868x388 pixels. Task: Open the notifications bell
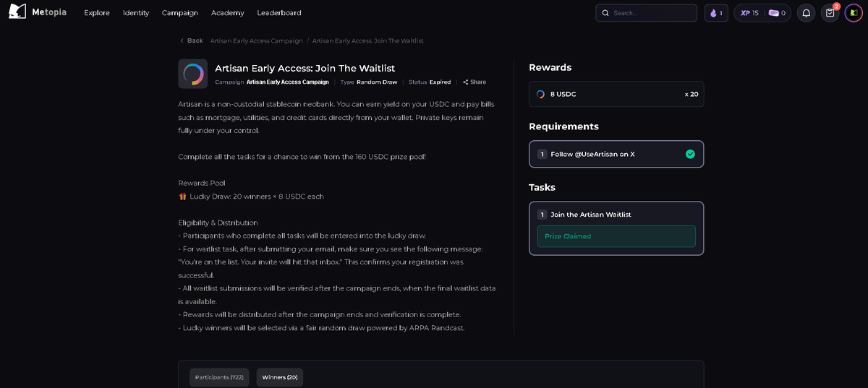[806, 13]
